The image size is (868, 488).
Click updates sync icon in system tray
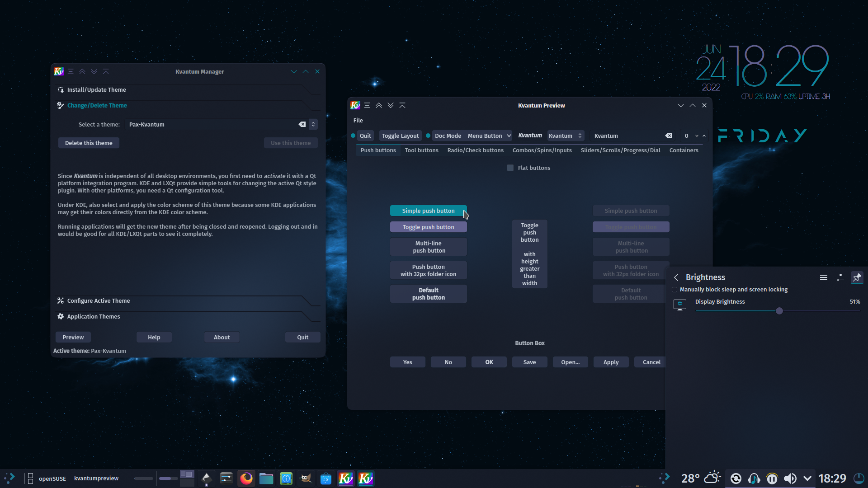pos(736,479)
